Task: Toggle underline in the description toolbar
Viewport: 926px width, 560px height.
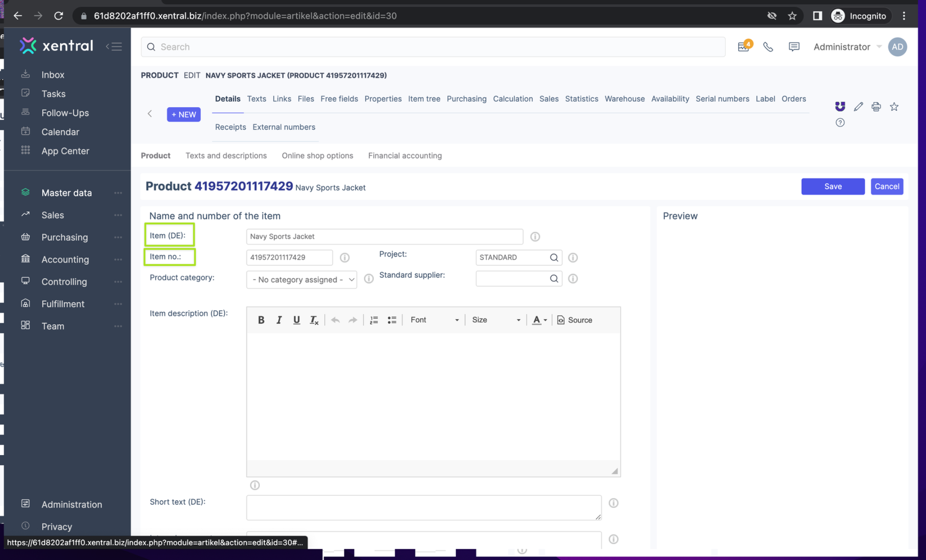Action: click(x=296, y=320)
